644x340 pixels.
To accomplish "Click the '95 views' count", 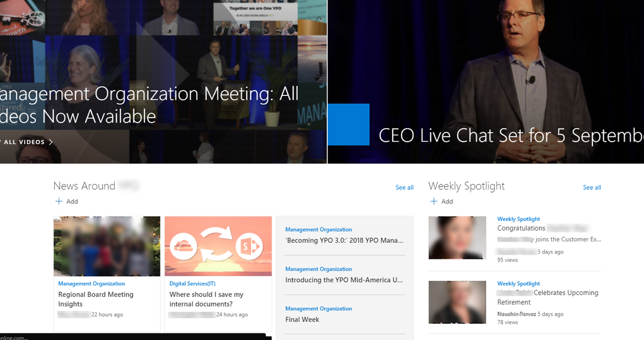I will pos(507,260).
